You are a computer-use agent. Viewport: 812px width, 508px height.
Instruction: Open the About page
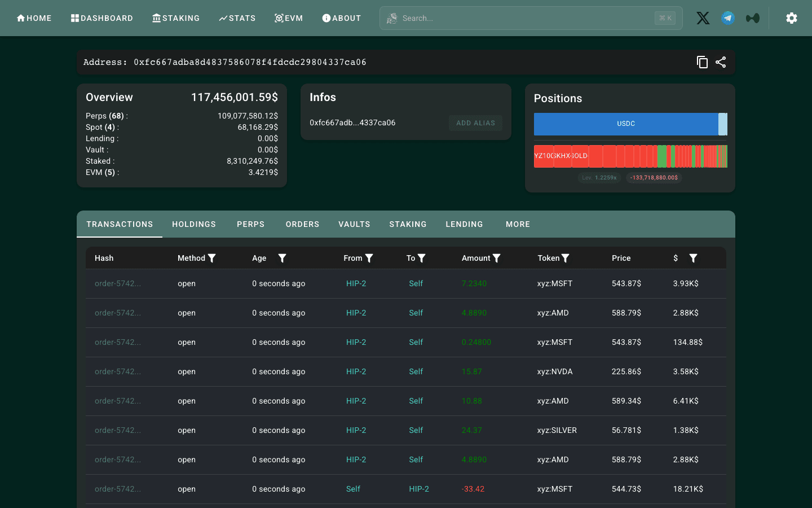tap(342, 18)
